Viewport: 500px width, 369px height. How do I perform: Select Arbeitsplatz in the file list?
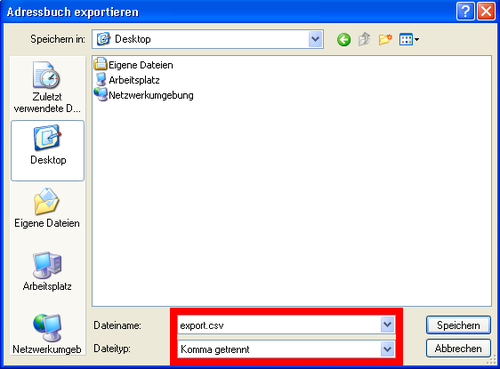(127, 80)
